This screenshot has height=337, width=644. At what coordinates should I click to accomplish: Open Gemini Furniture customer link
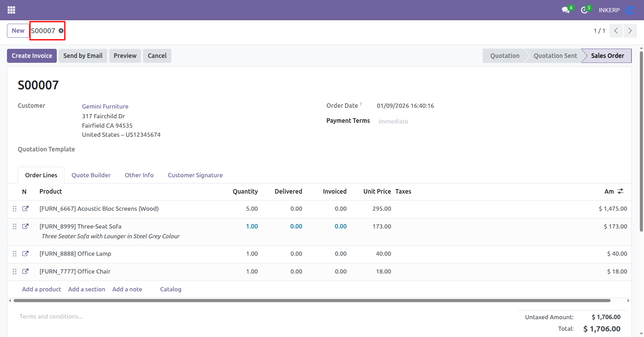coord(105,106)
